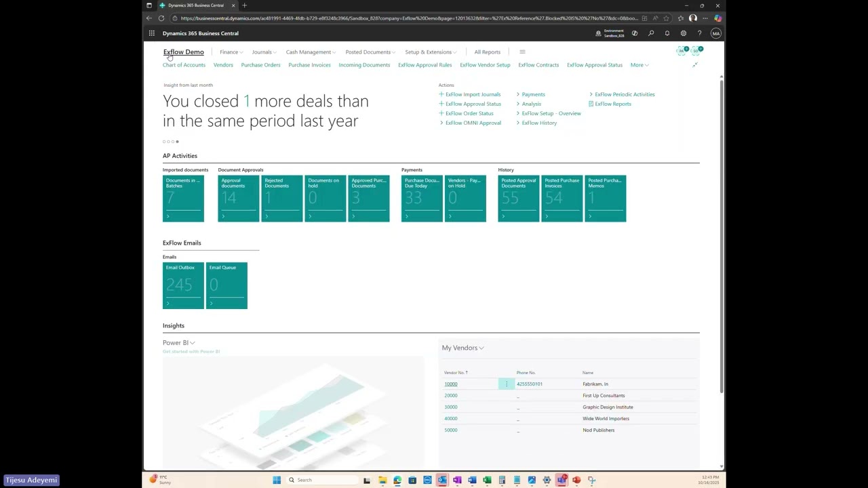Refresh the browser page
The height and width of the screenshot is (488, 868).
pyautogui.click(x=161, y=18)
